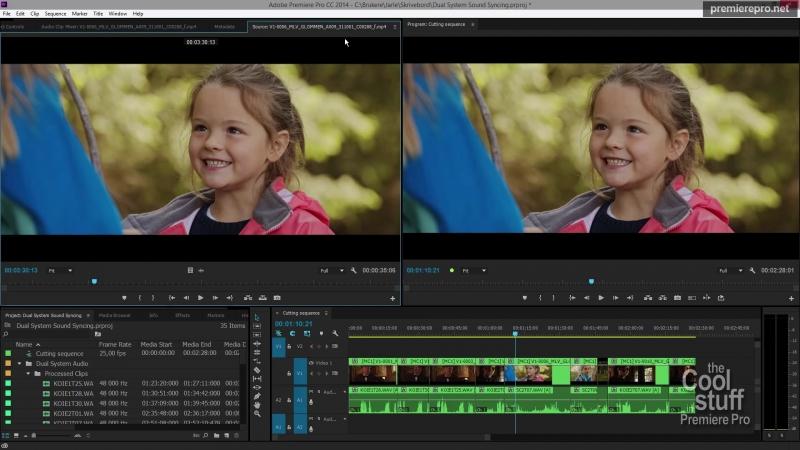800x450 pixels.
Task: Open the Program monitor button editor plus
Action: tap(793, 298)
